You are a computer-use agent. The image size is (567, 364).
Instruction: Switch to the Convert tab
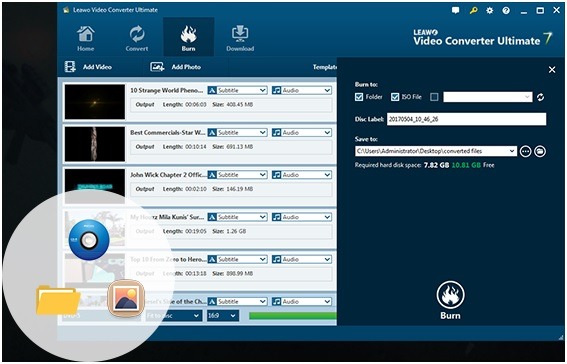tap(137, 39)
